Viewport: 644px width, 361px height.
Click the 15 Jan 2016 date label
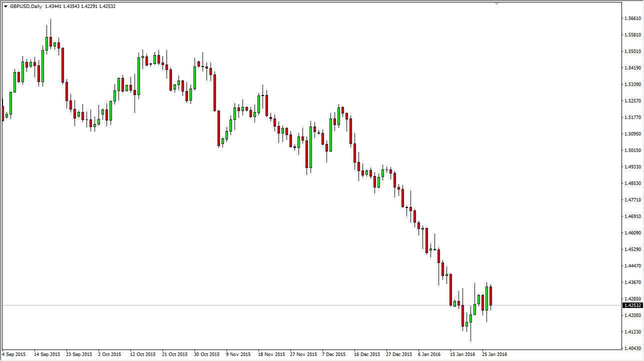pyautogui.click(x=462, y=354)
